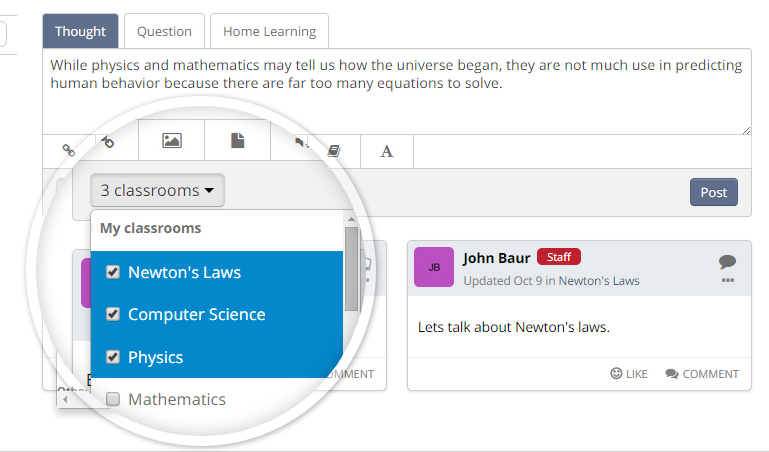Select the Thought tab
The height and width of the screenshot is (452, 769).
click(x=80, y=31)
